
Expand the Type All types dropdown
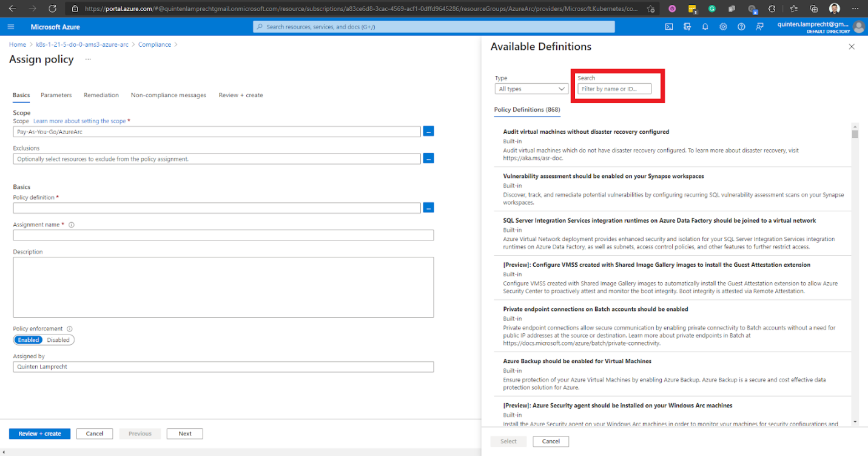coord(531,89)
